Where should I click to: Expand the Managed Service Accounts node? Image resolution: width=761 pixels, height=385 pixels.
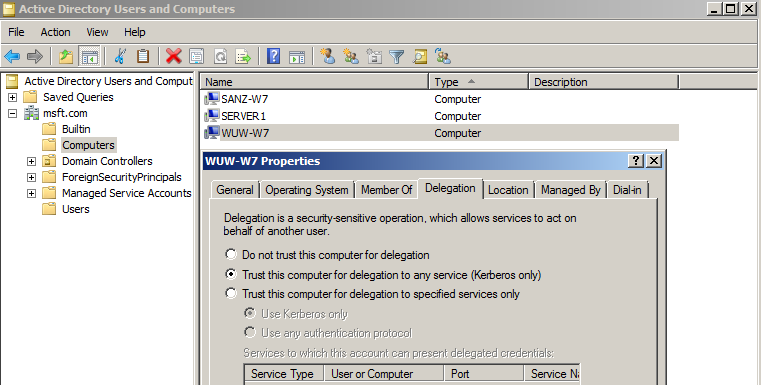coord(32,193)
